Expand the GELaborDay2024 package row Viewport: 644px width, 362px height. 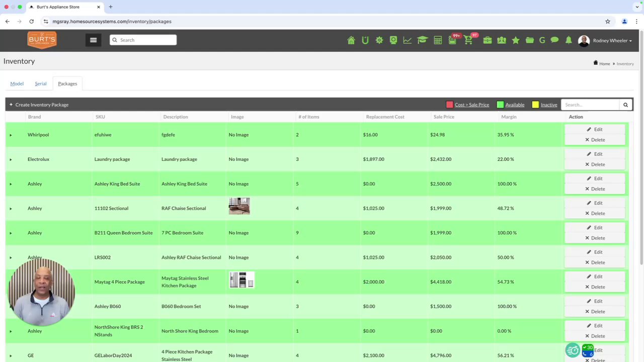tap(11, 356)
